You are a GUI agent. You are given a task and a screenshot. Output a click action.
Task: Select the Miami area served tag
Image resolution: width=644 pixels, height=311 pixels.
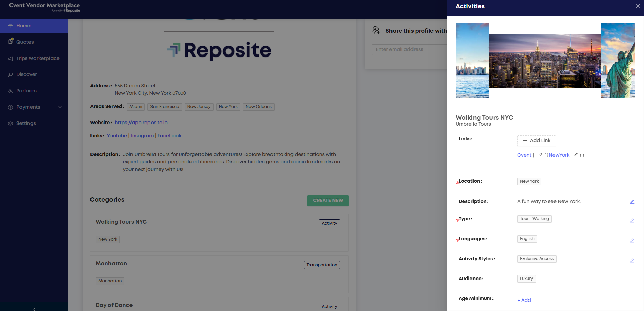(x=136, y=107)
